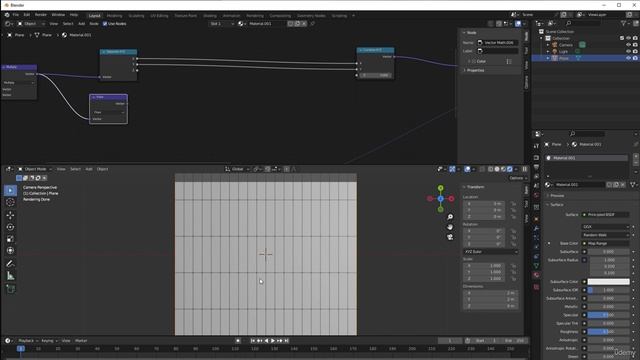Toggle visibility eye of Light in outliner

click(x=629, y=51)
